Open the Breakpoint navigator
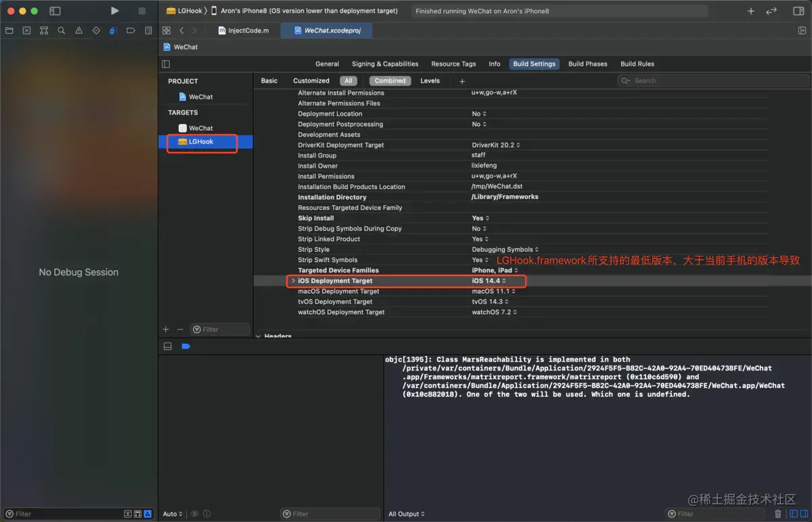 tap(131, 30)
